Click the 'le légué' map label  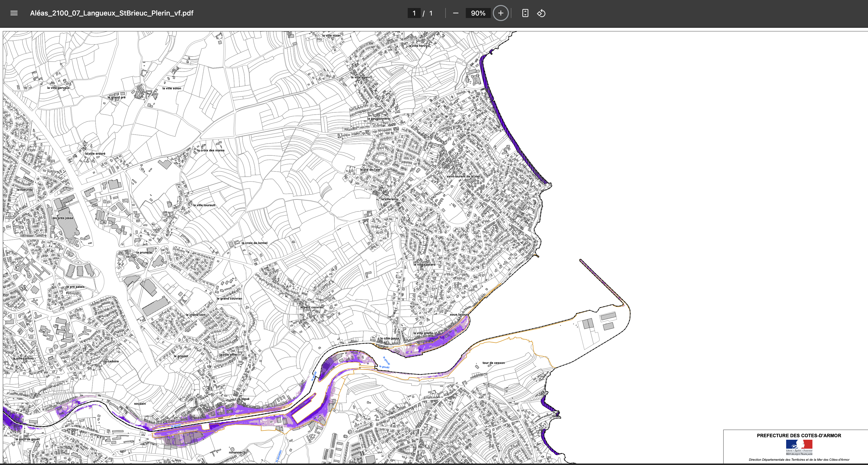coord(244,399)
